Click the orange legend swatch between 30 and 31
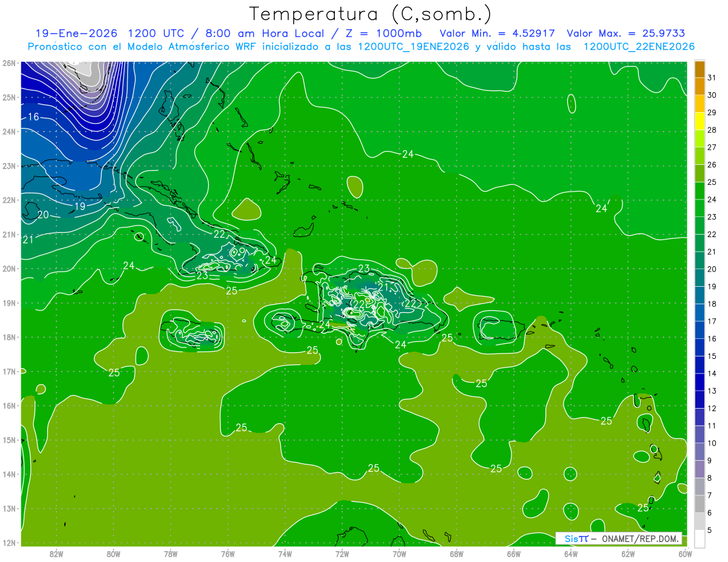 [x=699, y=87]
